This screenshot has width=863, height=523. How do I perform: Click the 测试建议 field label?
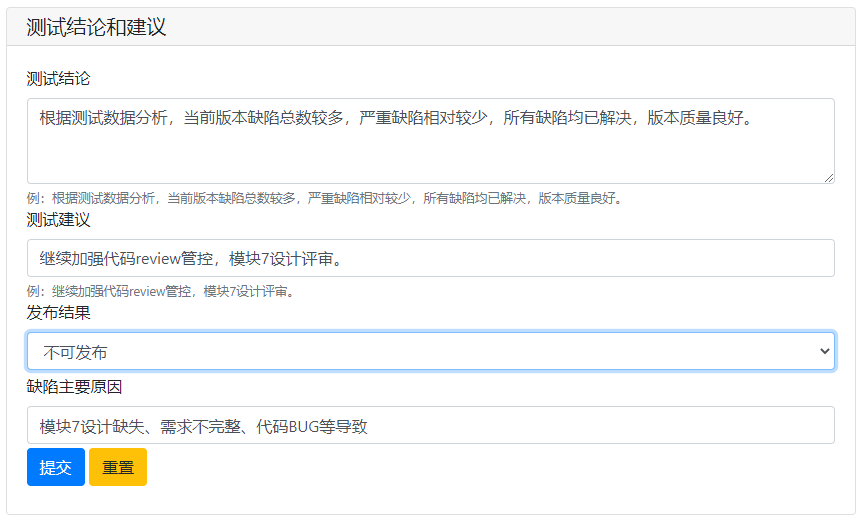58,220
